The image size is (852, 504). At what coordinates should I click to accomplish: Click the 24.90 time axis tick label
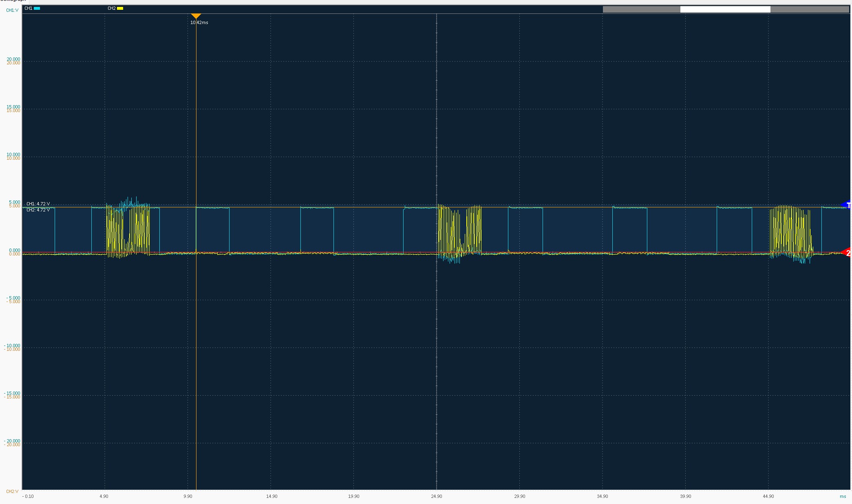(436, 496)
